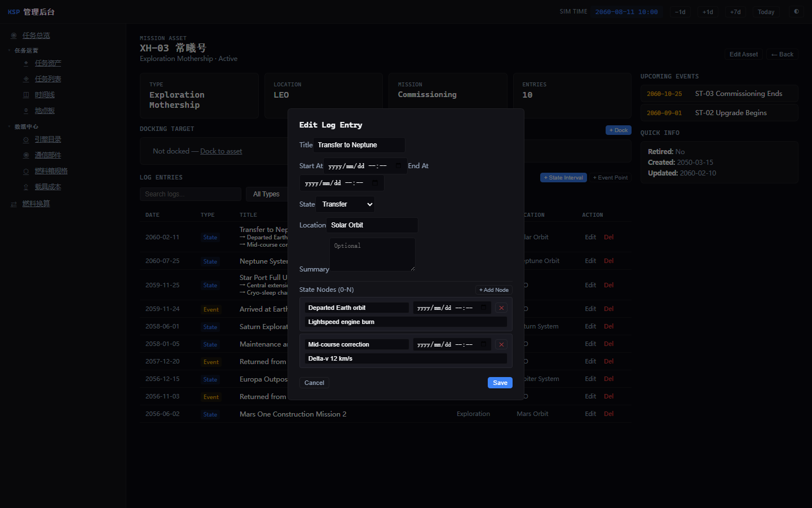Open calendar picker for Mid-course correction node
The image size is (812, 508).
[483, 344]
